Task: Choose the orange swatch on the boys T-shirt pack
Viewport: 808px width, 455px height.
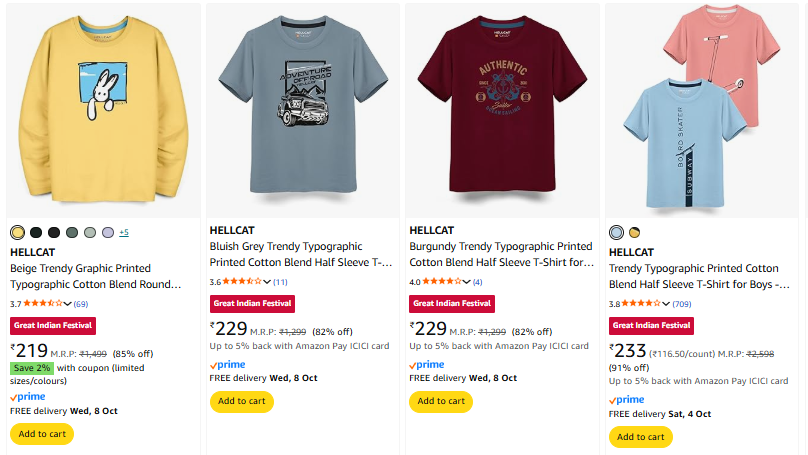Action: click(634, 233)
